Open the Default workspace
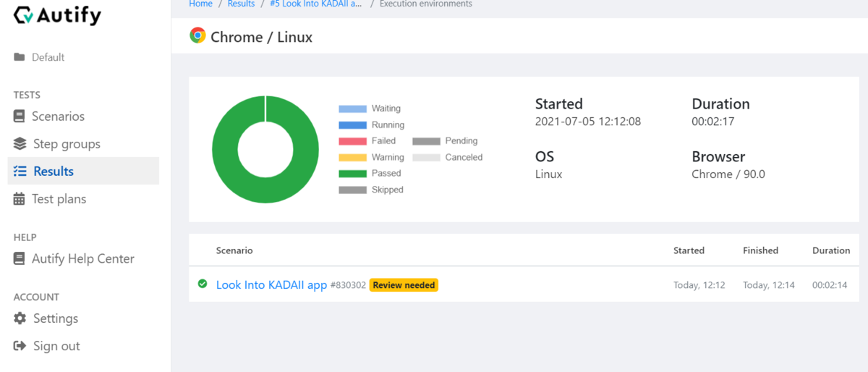 (x=48, y=57)
